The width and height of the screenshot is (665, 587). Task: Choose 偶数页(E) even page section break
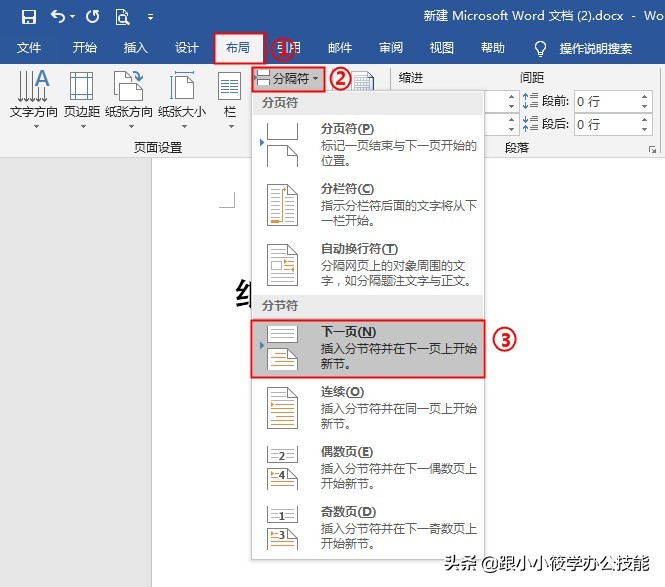point(368,468)
